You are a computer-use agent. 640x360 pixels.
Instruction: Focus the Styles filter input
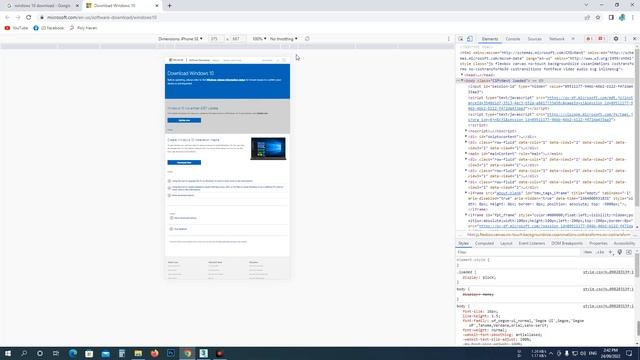click(518, 252)
